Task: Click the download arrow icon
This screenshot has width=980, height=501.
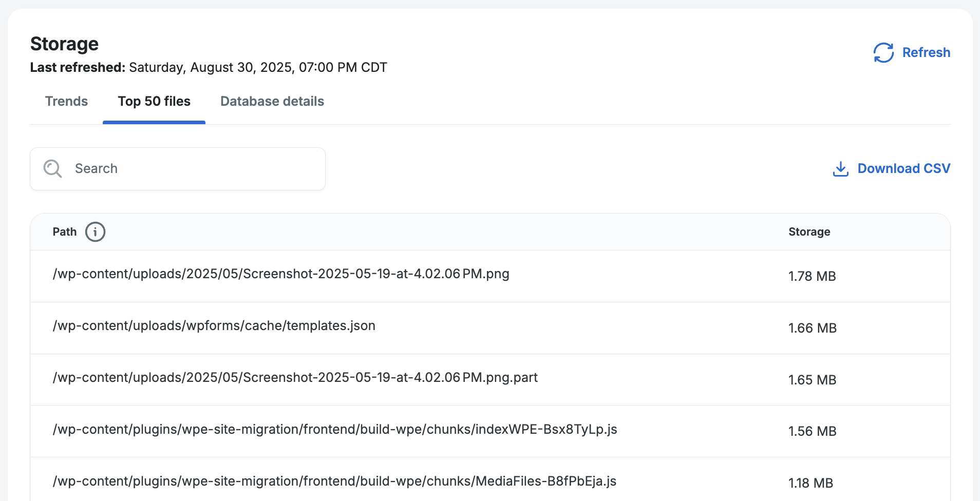Action: tap(840, 169)
